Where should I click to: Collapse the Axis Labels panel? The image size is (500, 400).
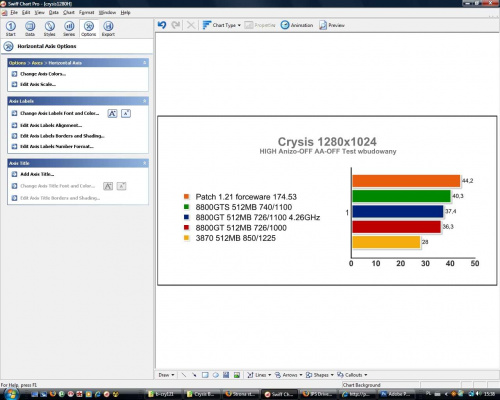(145, 101)
